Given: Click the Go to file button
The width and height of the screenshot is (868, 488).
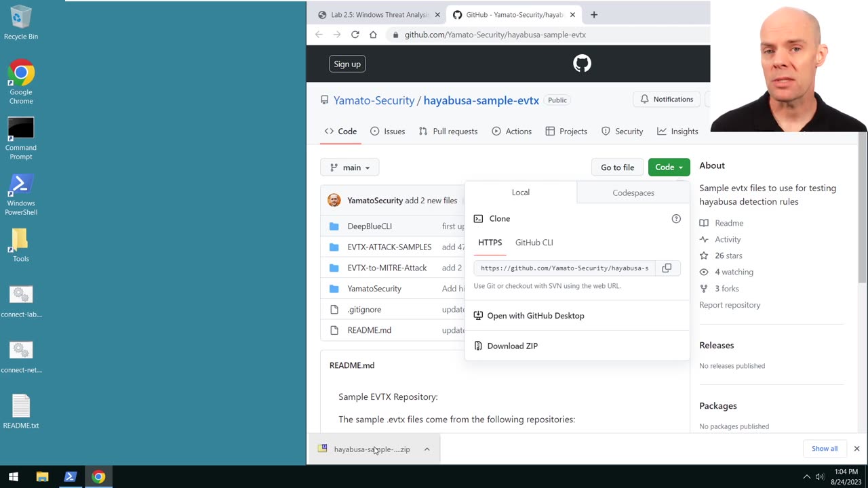Looking at the screenshot, I should (x=617, y=167).
